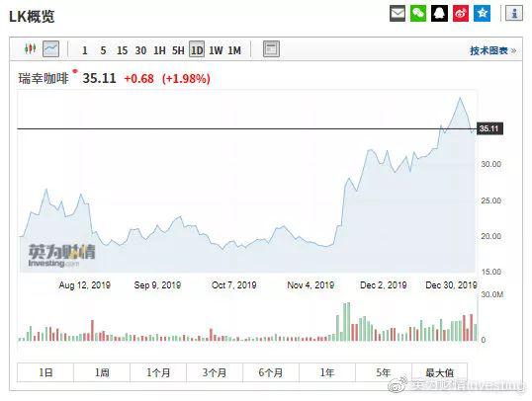Select the 5 minute interval
The width and height of the screenshot is (532, 401).
[103, 50]
